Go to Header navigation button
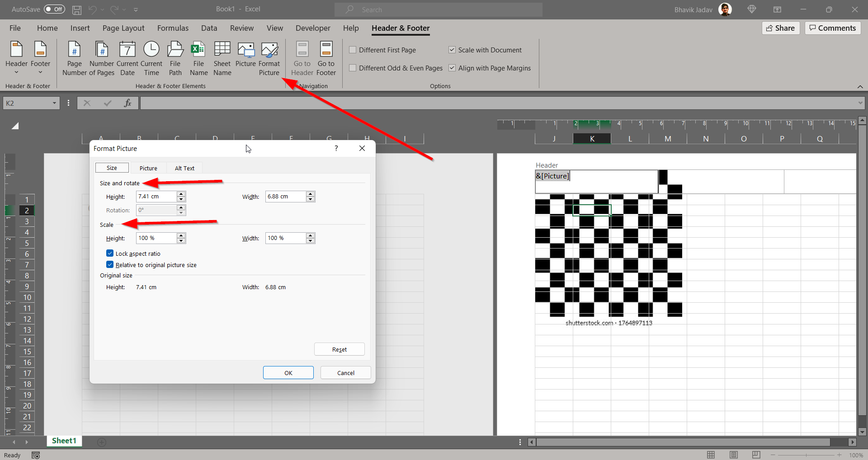 pyautogui.click(x=302, y=58)
